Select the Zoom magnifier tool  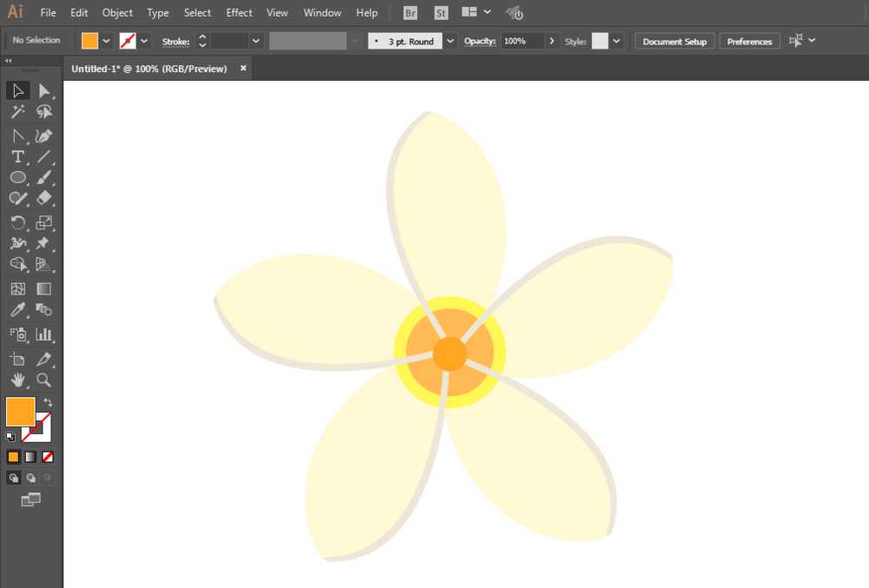[44, 380]
